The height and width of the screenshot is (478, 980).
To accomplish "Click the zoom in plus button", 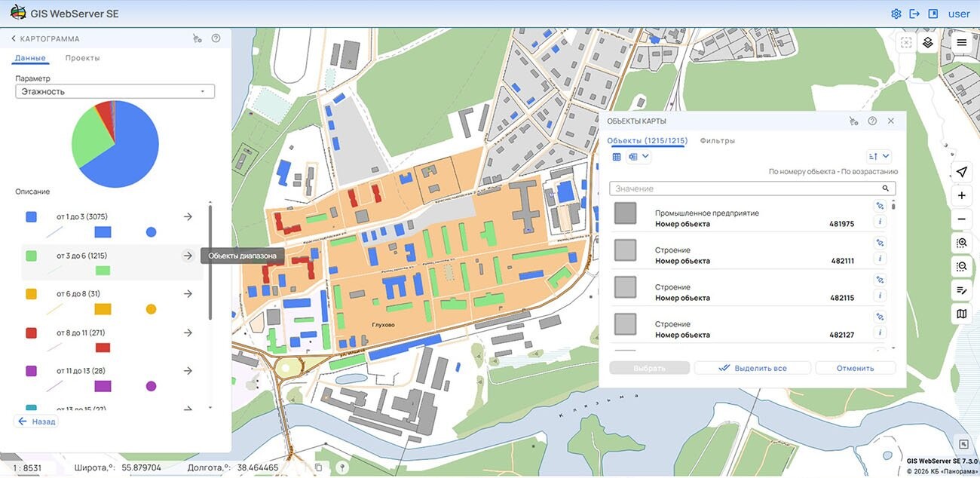I will click(x=961, y=196).
